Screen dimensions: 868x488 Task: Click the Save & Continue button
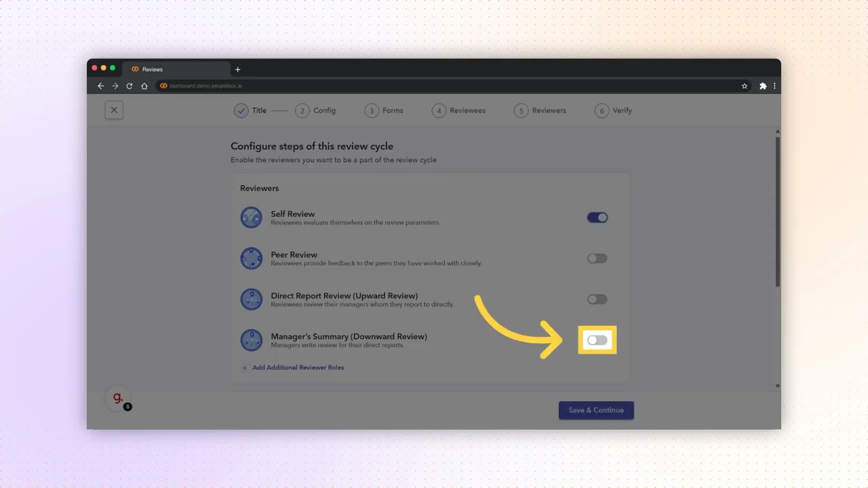(596, 410)
